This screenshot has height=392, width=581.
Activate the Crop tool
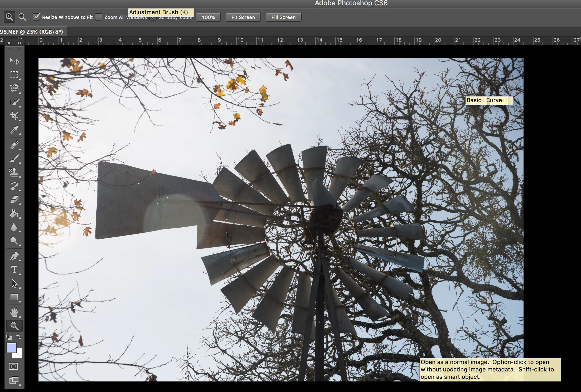point(14,116)
